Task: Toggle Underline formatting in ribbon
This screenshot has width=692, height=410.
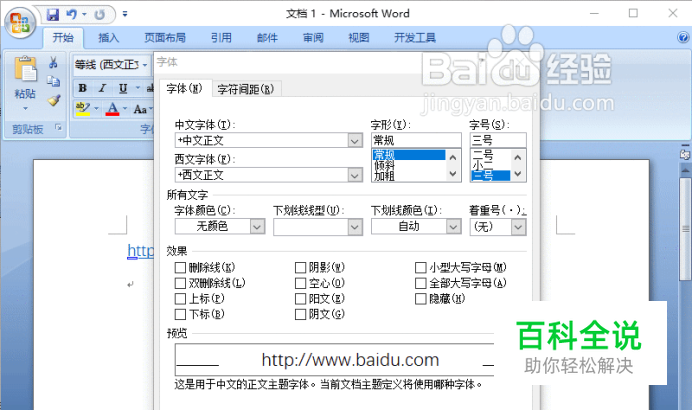Action: (123, 88)
